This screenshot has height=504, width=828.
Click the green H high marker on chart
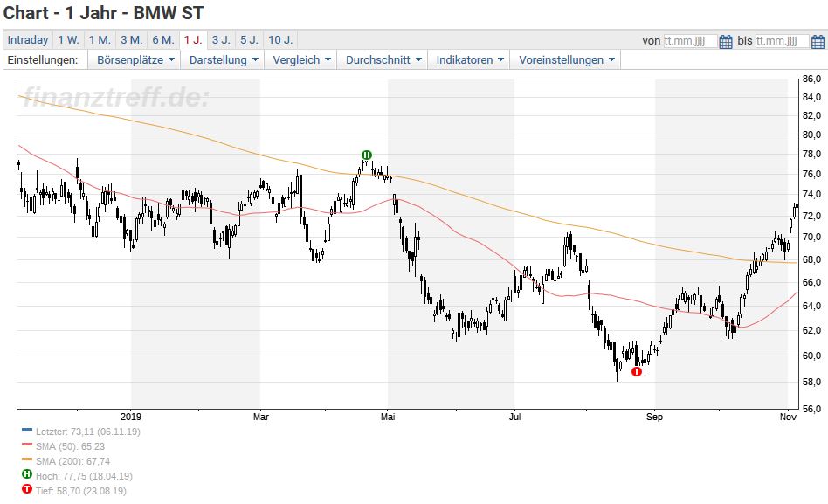click(x=367, y=155)
